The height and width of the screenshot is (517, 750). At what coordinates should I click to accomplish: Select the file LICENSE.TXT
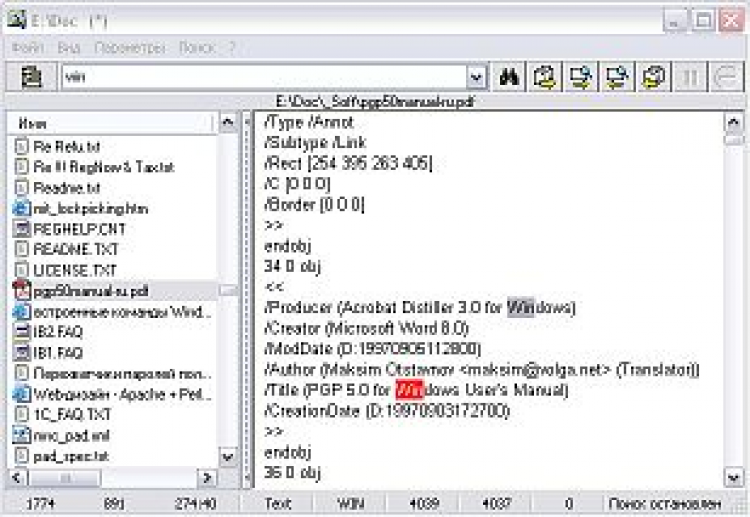75,270
